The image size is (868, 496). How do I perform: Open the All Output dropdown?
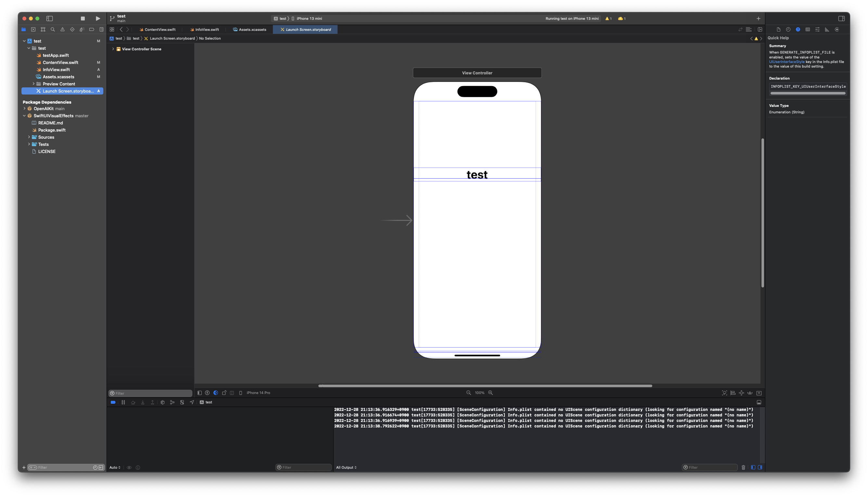pyautogui.click(x=346, y=467)
